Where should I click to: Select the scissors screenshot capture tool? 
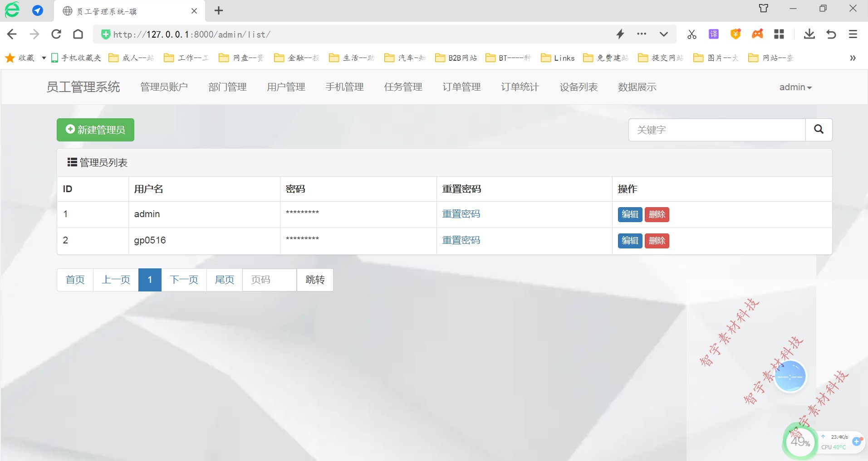[x=691, y=34]
